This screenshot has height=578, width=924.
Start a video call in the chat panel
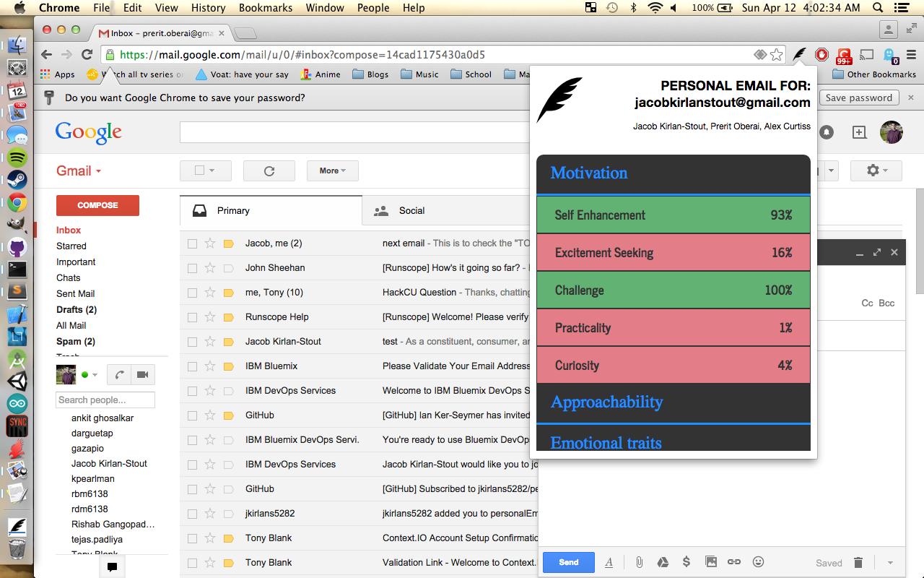tap(143, 374)
